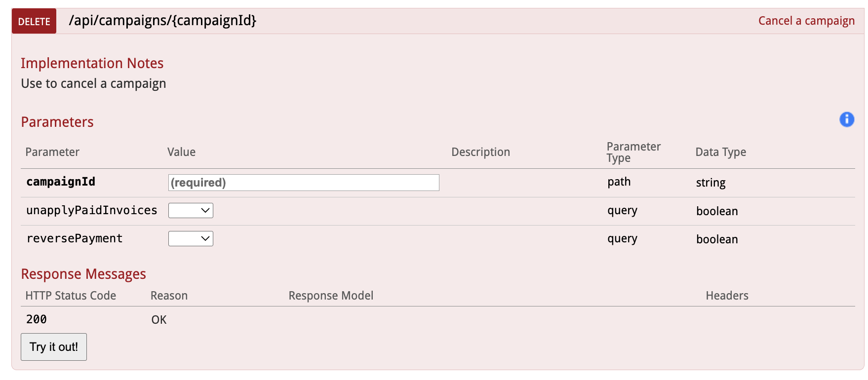Click the /api/campaigns/{campaignId} endpoint path
868x380 pixels.
pyautogui.click(x=162, y=21)
